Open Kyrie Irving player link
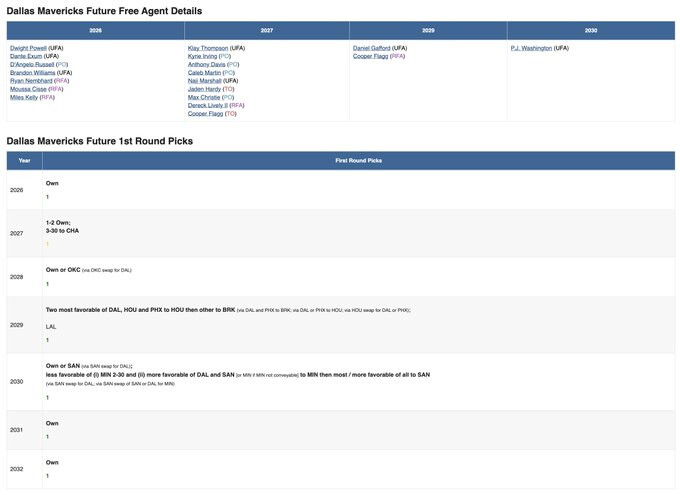The width and height of the screenshot is (680, 495). pos(202,56)
